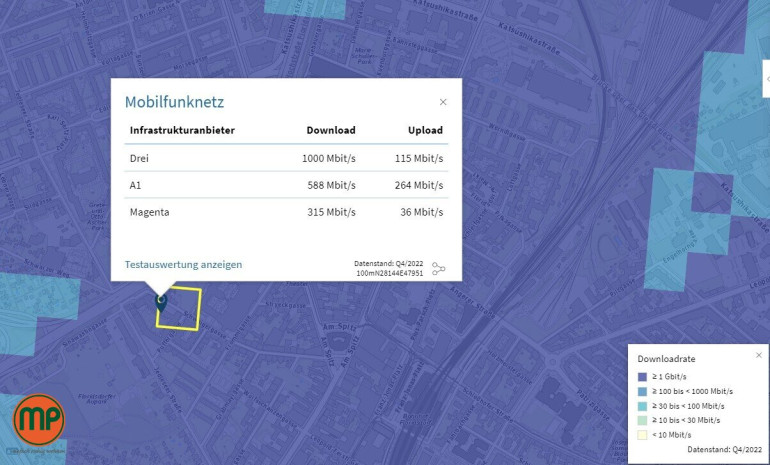Viewport: 770px width, 465px height.
Task: Select the Drei provider row
Action: (x=286, y=158)
